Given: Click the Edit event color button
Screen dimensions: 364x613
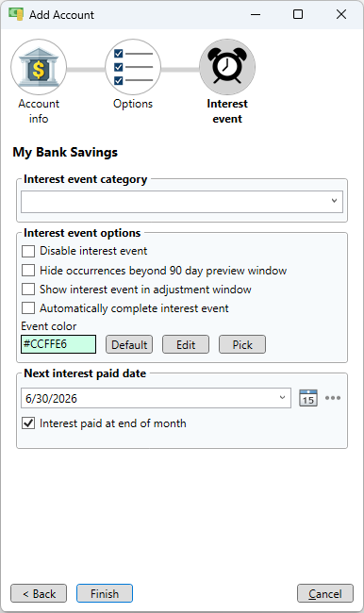Looking at the screenshot, I should (x=186, y=344).
